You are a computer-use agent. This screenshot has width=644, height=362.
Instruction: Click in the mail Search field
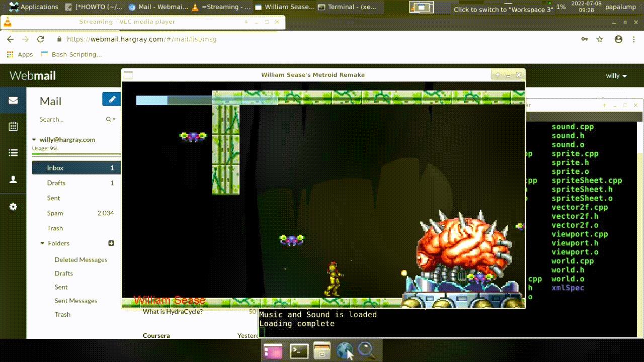(70, 120)
